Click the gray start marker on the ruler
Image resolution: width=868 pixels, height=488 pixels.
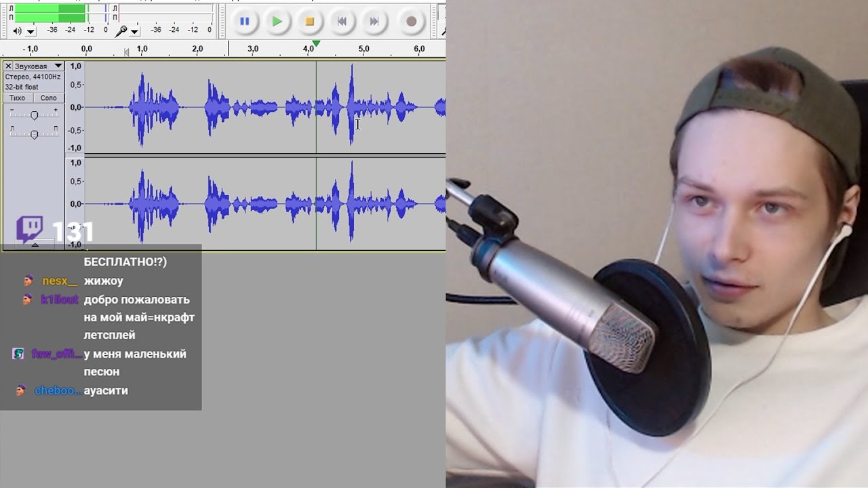(x=127, y=52)
